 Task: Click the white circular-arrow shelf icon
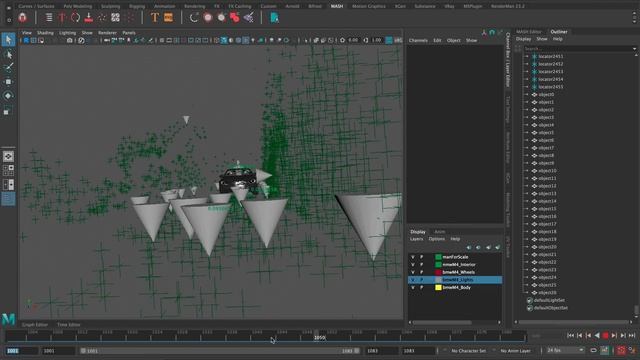(x=194, y=18)
